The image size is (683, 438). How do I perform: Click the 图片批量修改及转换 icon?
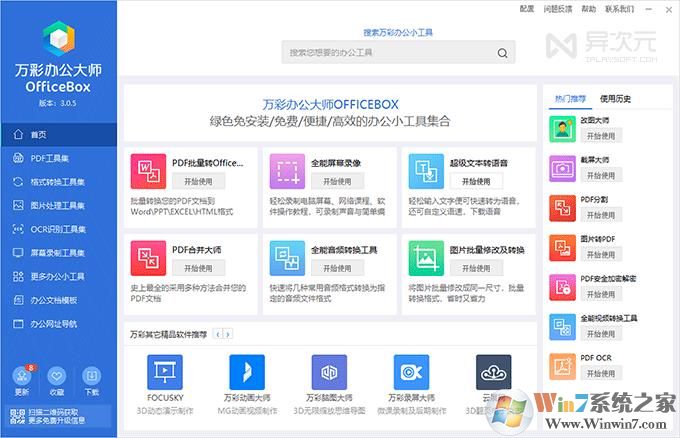click(423, 258)
